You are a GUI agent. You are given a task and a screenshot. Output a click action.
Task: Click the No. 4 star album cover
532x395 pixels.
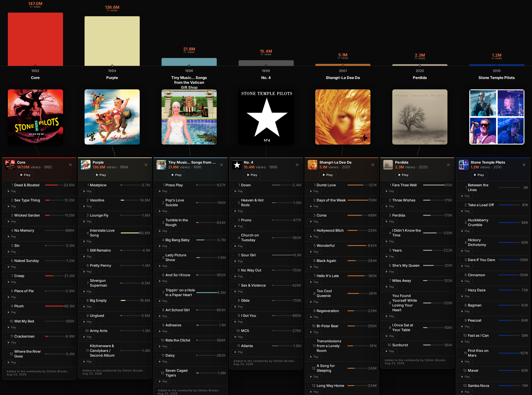point(266,117)
